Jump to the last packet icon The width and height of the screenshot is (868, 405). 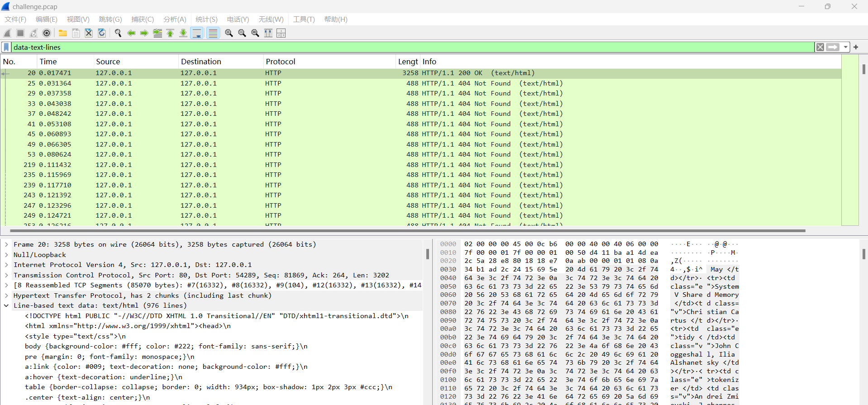[183, 33]
